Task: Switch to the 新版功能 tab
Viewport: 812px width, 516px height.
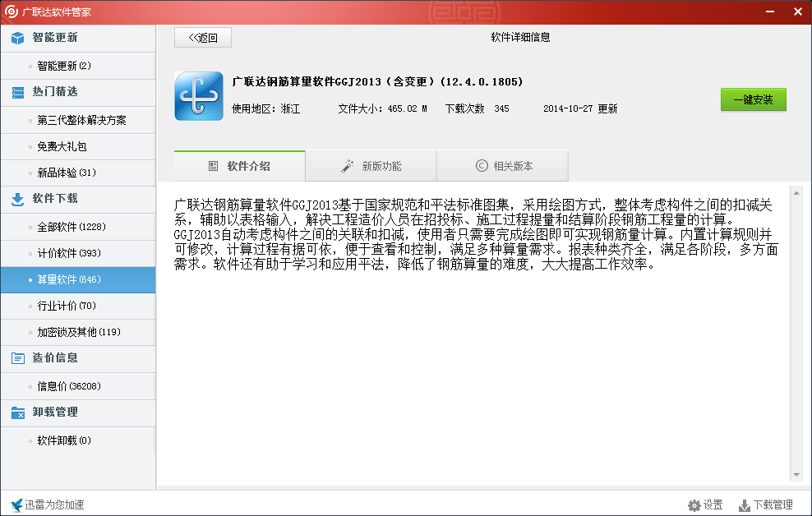Action: pos(371,166)
